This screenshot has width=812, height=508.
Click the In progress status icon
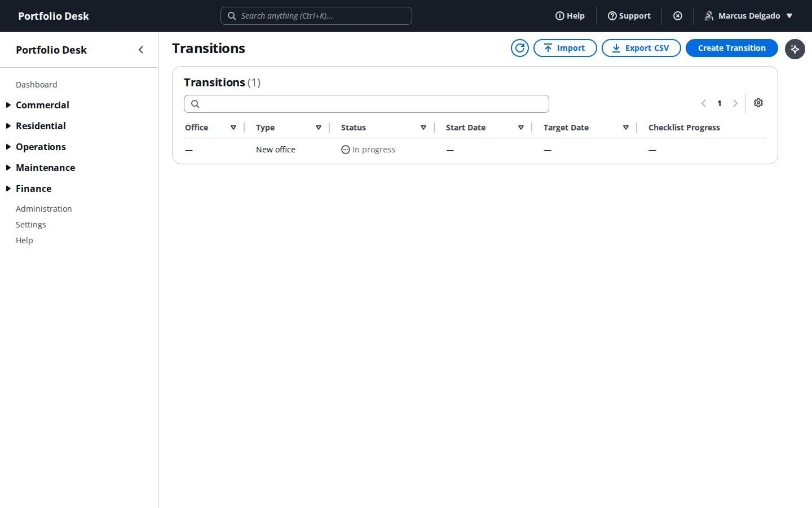346,150
